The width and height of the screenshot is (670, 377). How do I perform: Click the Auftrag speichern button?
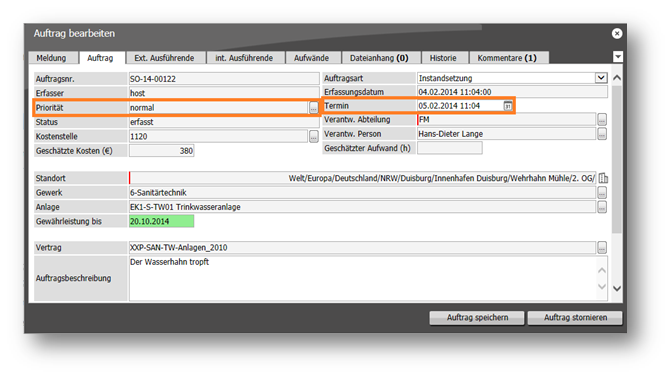[x=477, y=318]
